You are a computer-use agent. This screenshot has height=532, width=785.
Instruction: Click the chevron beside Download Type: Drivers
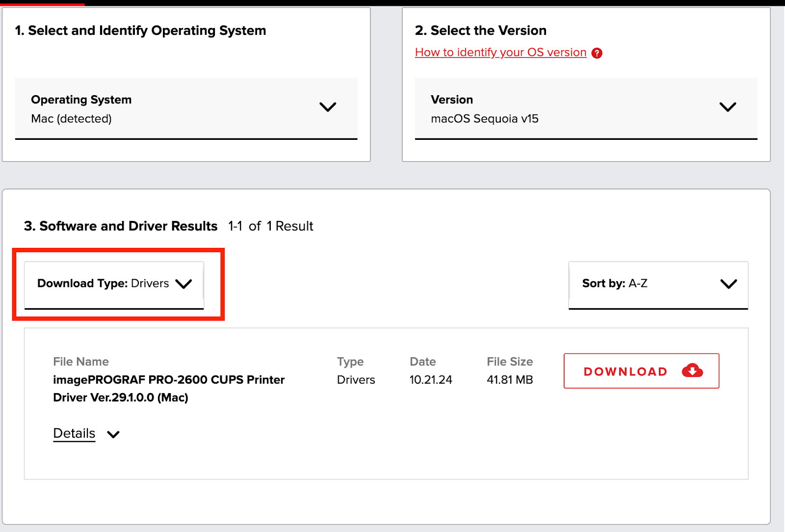(183, 284)
